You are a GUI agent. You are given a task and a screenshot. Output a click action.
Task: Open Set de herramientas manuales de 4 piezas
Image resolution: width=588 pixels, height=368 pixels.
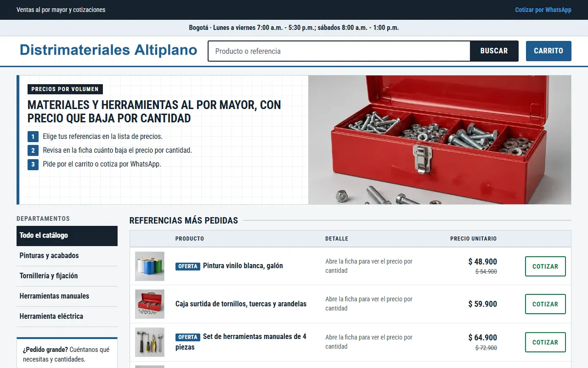coord(241,342)
